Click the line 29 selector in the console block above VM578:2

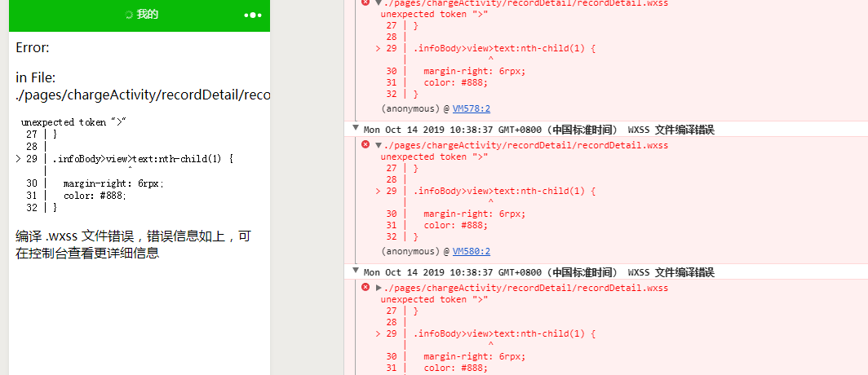click(504, 49)
